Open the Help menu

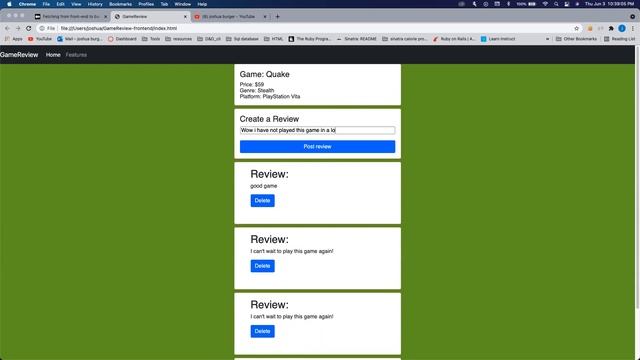pyautogui.click(x=202, y=4)
